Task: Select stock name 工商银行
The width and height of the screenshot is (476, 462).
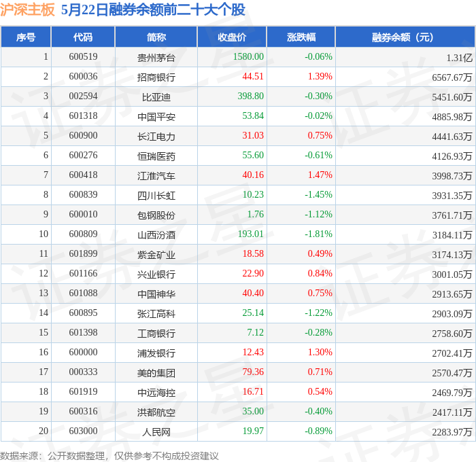Action: click(x=156, y=334)
